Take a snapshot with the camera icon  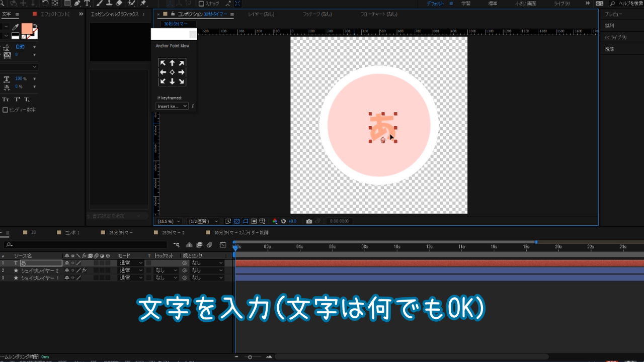[x=309, y=221]
